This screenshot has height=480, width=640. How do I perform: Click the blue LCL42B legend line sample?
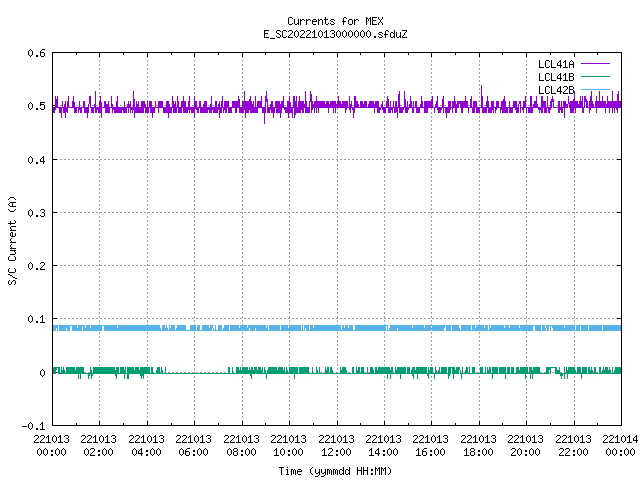[595, 89]
